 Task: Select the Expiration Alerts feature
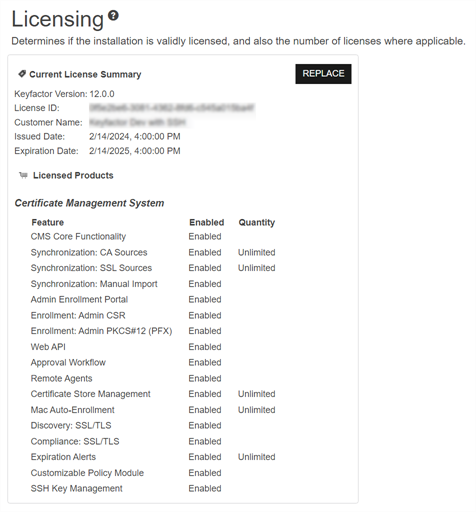pyautogui.click(x=63, y=457)
